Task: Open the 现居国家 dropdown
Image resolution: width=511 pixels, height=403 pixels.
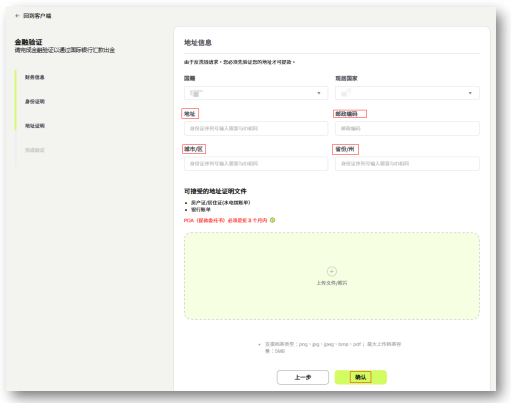Action: tap(407, 93)
